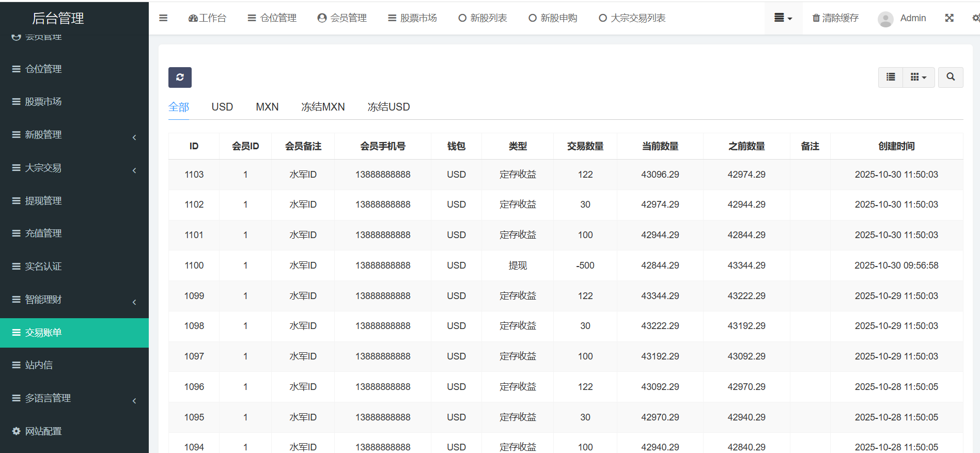Open the top bar tab list dropdown
Viewport: 980px width, 453px height.
pos(783,18)
